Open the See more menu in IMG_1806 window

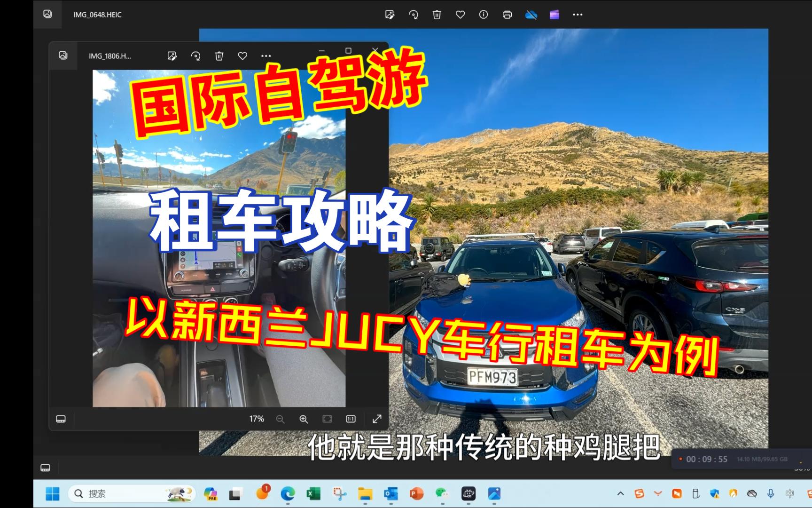266,56
